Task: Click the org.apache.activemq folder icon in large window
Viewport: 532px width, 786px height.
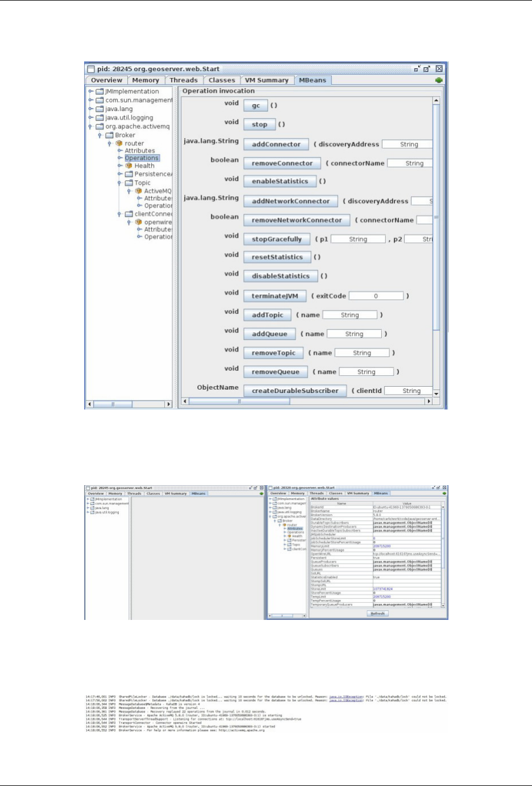Action: click(x=99, y=126)
